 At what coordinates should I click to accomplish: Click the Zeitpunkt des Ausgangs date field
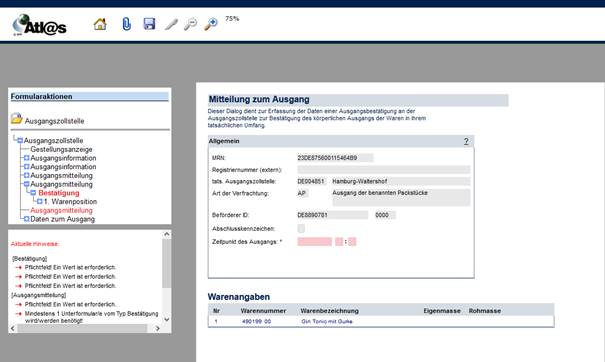314,242
